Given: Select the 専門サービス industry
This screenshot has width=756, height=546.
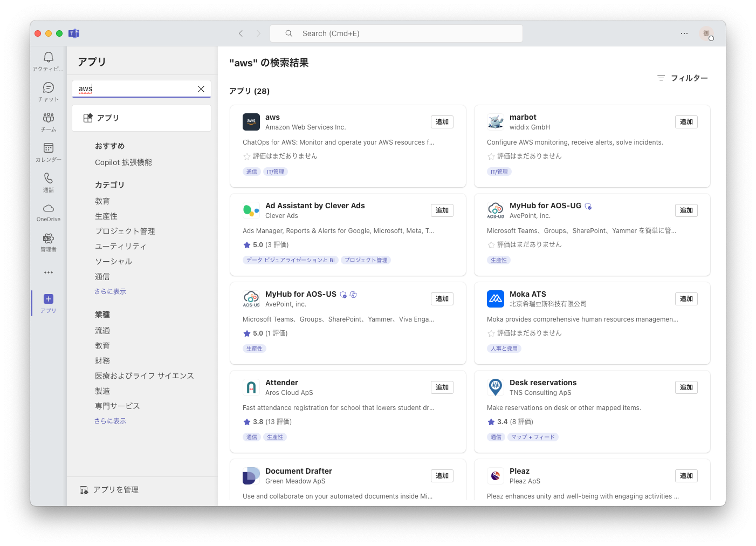Looking at the screenshot, I should coord(118,406).
